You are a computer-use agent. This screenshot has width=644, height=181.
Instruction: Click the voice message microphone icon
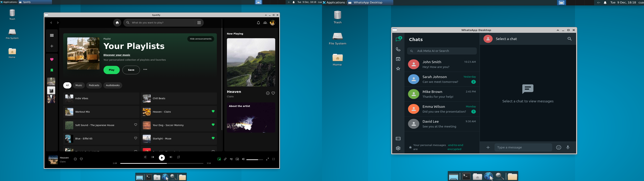point(568,147)
